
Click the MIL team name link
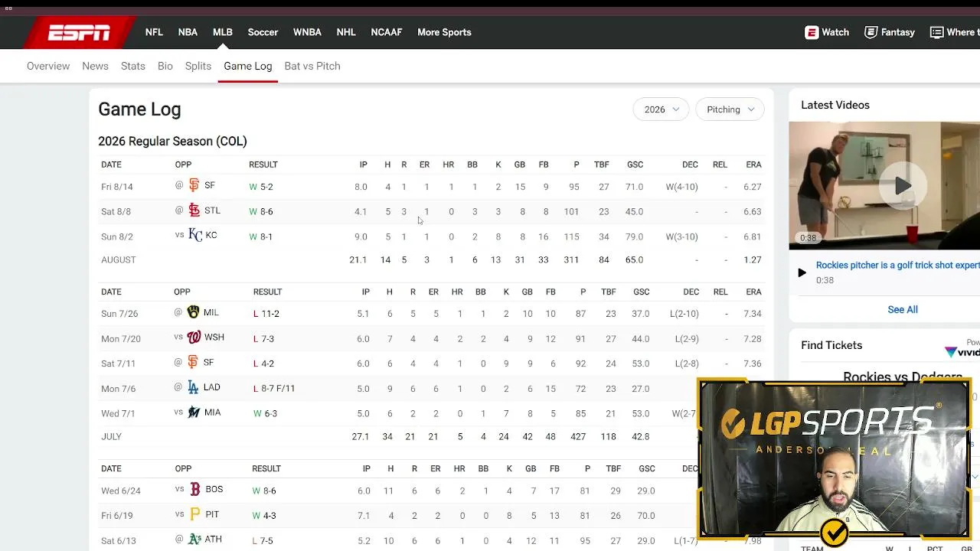click(211, 312)
